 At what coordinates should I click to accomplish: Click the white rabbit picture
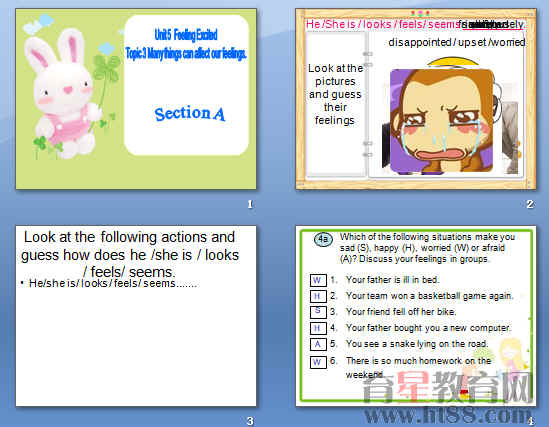click(x=61, y=94)
